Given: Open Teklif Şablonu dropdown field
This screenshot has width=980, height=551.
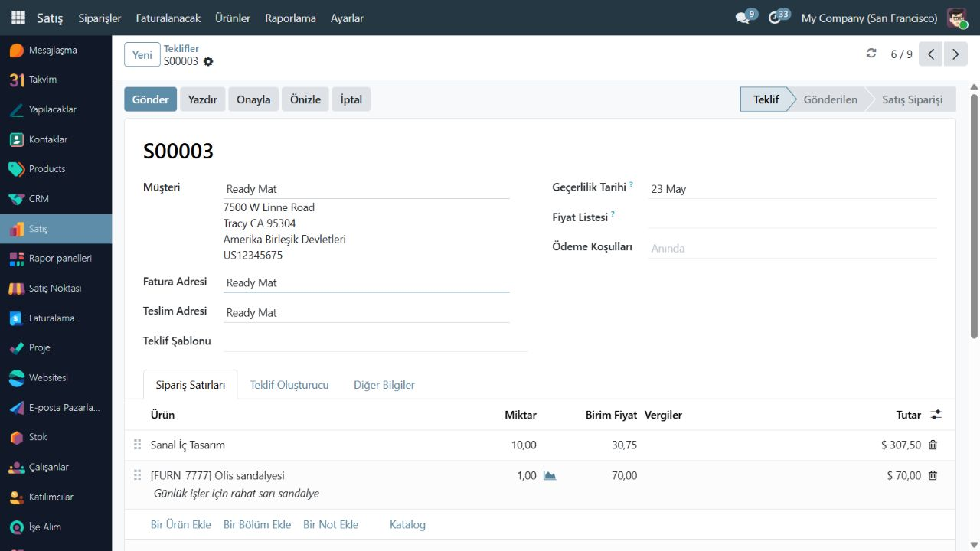Looking at the screenshot, I should [x=375, y=341].
